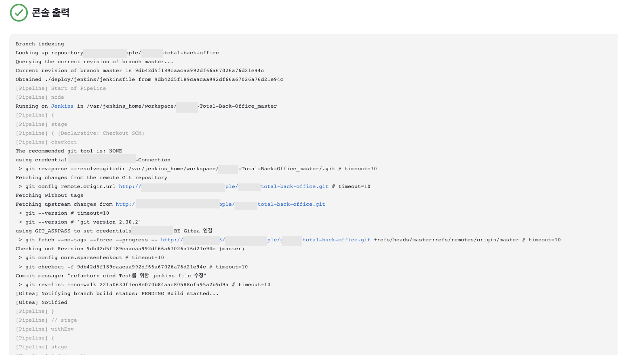Click the git version 2.30.2 line

(x=80, y=222)
